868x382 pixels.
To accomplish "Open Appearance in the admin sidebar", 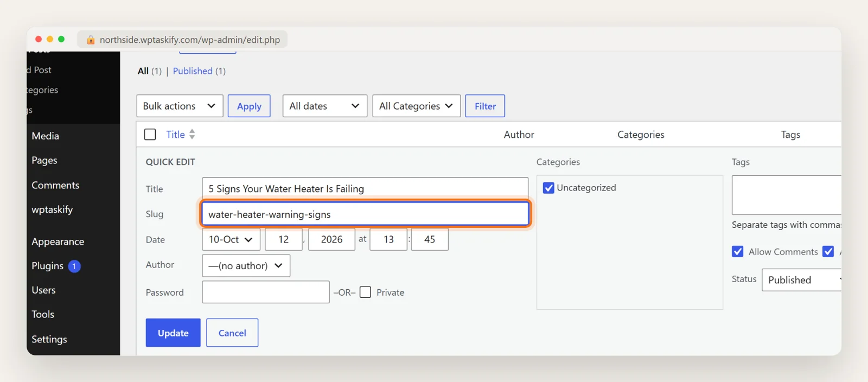I will (58, 242).
